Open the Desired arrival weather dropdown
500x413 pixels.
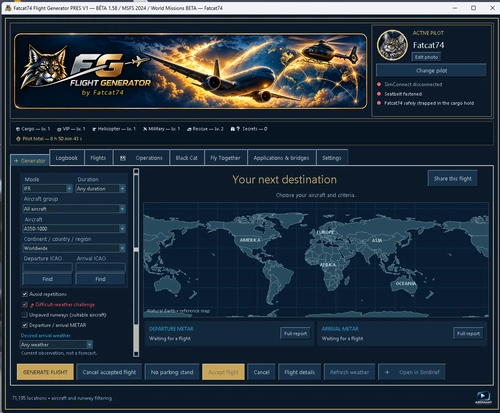pos(56,345)
